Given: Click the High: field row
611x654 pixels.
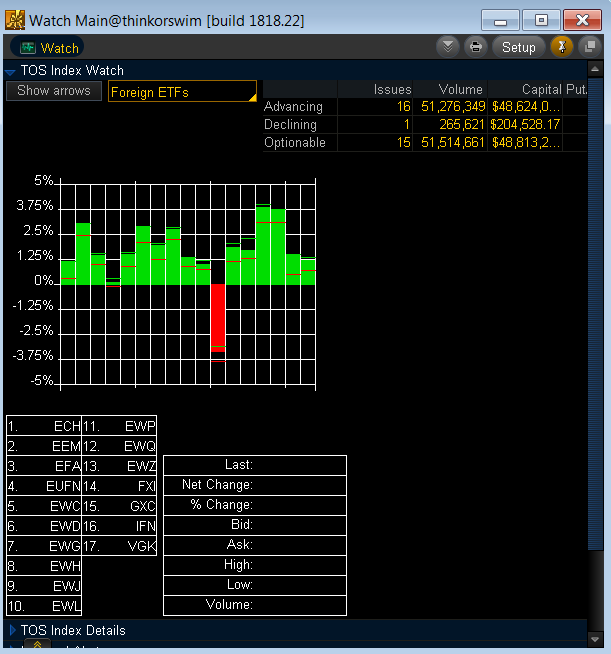Looking at the screenshot, I should tap(255, 565).
